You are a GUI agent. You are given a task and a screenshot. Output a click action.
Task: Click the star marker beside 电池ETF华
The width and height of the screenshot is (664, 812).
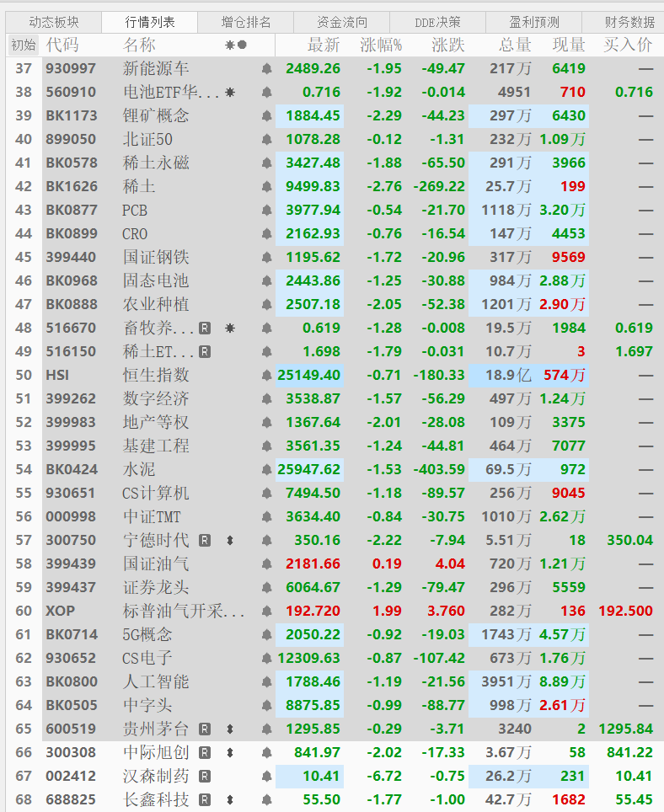[x=230, y=92]
